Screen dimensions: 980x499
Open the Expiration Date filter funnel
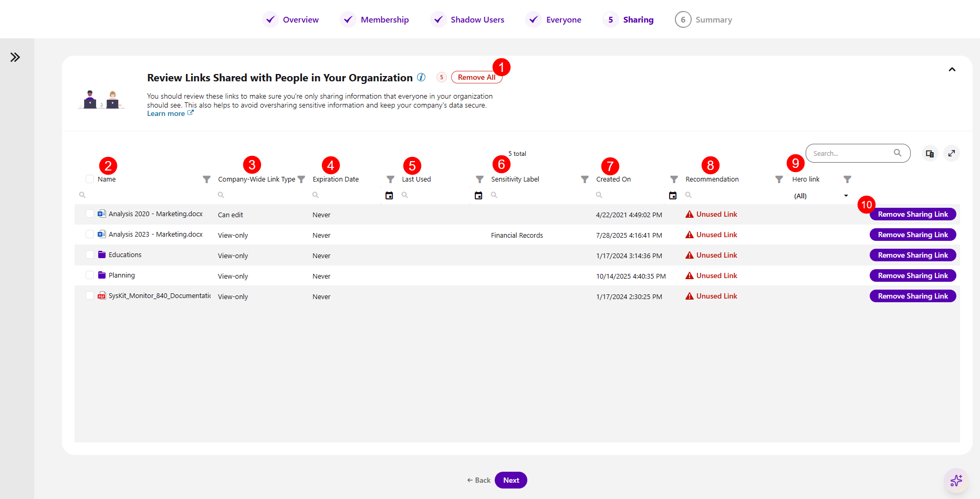pos(391,179)
